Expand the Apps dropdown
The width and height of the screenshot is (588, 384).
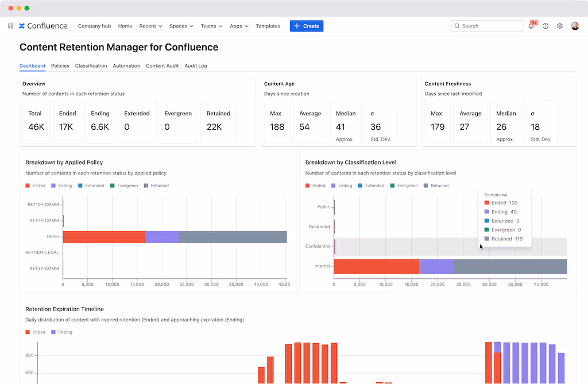[239, 26]
